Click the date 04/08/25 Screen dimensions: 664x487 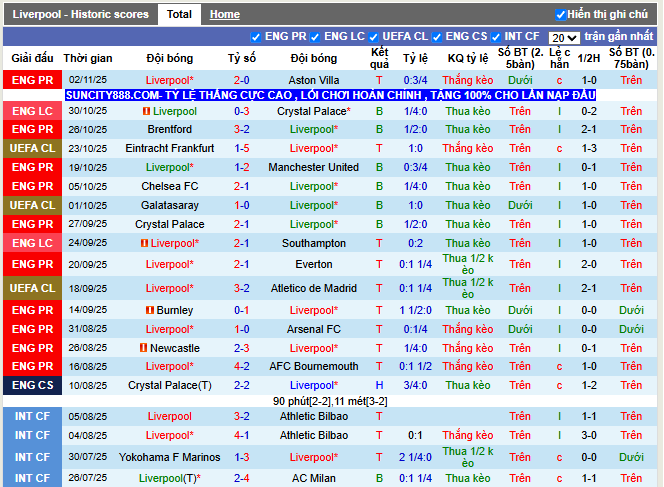tap(88, 435)
